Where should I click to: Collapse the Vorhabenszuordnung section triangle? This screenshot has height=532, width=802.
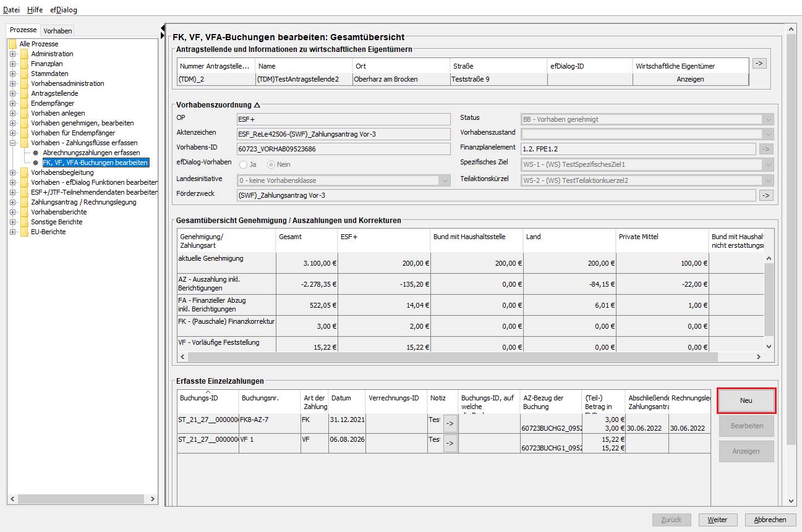pos(257,106)
